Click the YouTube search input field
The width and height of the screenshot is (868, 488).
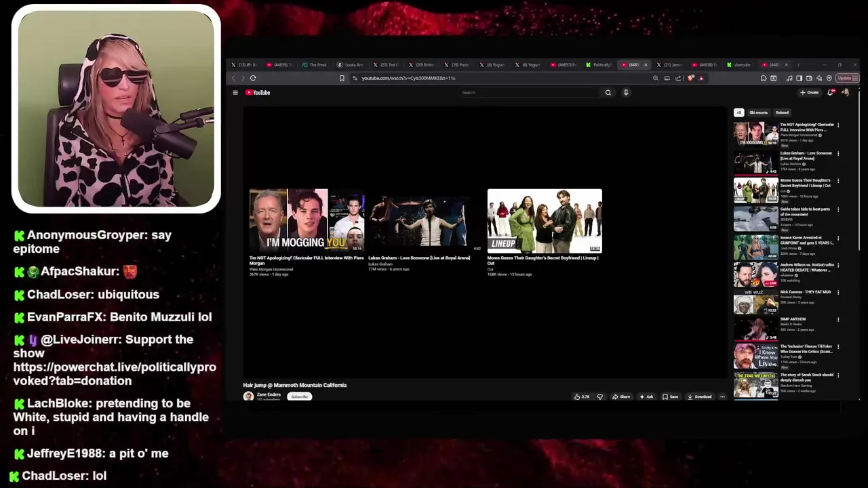(x=529, y=93)
